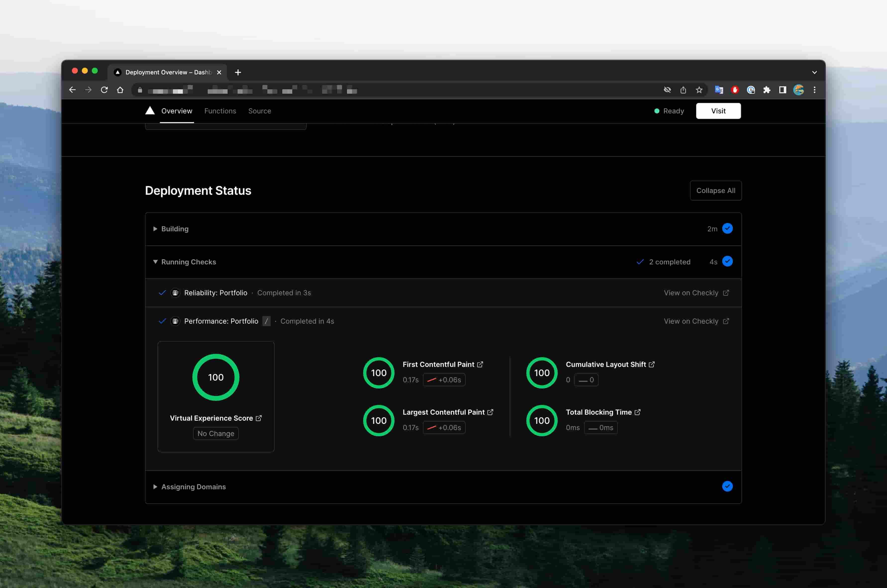Click the Assigning Domains blue checkmark
The height and width of the screenshot is (588, 887).
(727, 486)
